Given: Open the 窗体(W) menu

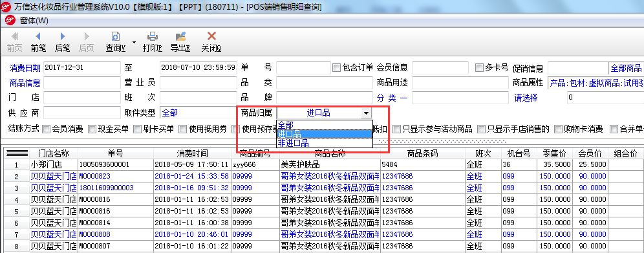Looking at the screenshot, I should [34, 20].
